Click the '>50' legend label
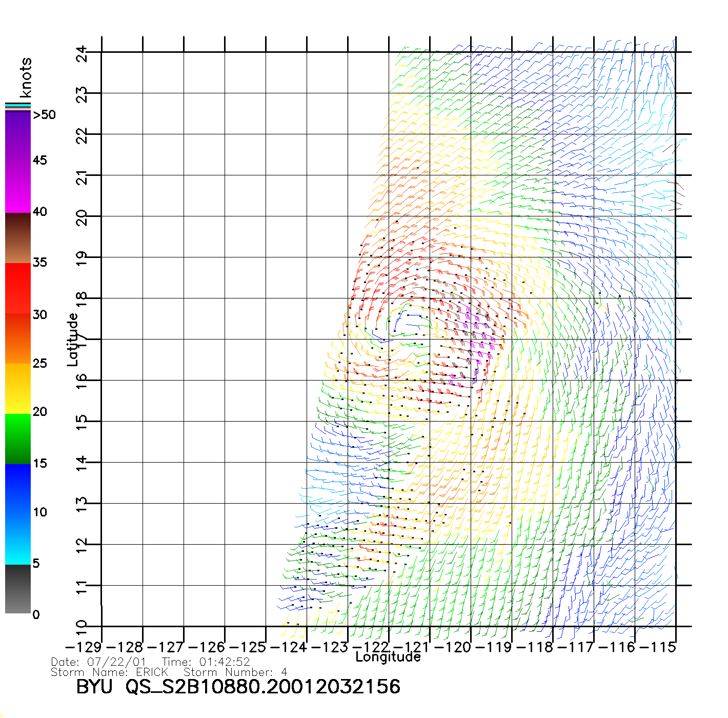 tap(44, 115)
